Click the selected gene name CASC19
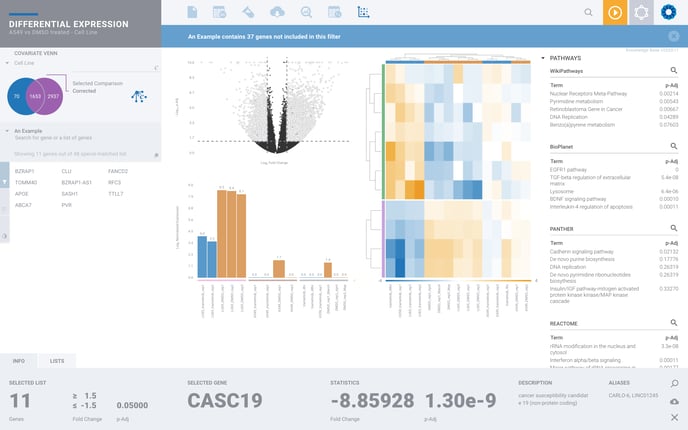 pos(225,400)
